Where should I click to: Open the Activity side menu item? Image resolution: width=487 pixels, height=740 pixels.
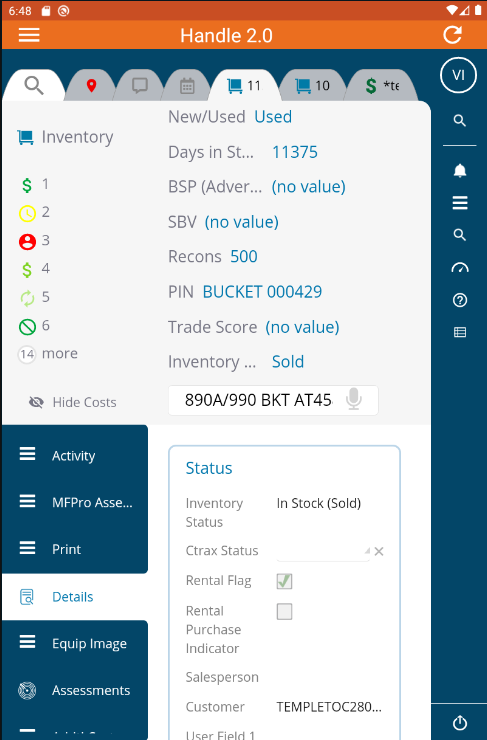[x=75, y=455]
